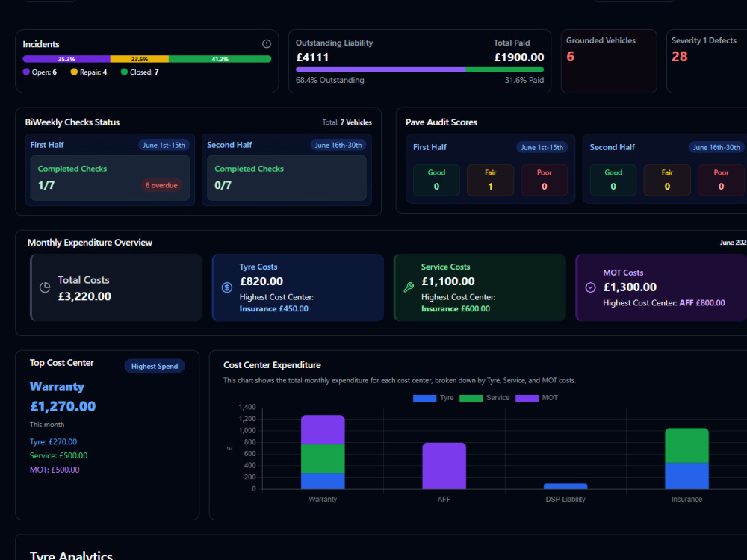The width and height of the screenshot is (747, 560).
Task: Open the Severity 1 Defects card
Action: coord(707,61)
